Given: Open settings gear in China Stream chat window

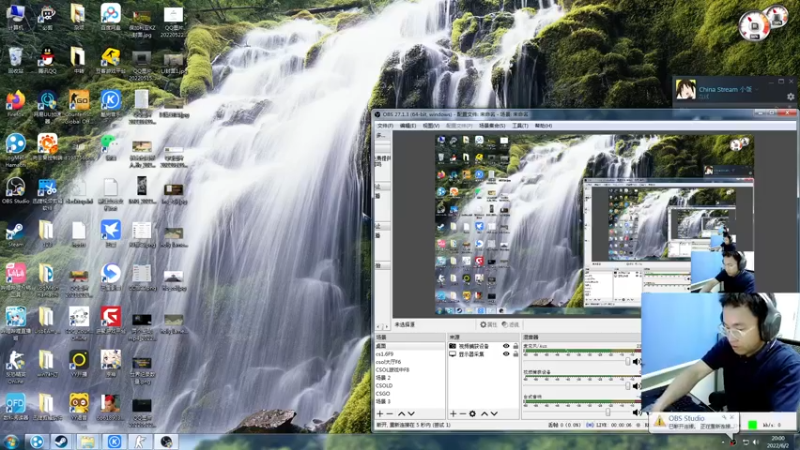Looking at the screenshot, I should coord(790,96).
